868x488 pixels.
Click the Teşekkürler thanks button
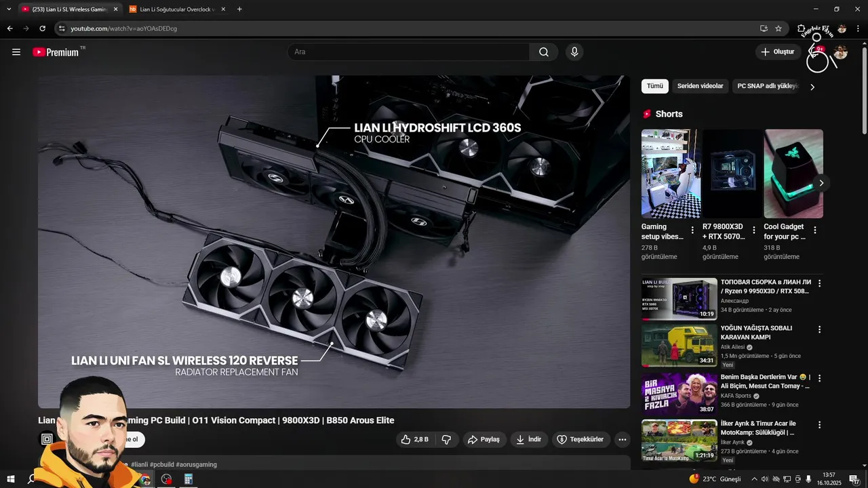pos(580,439)
